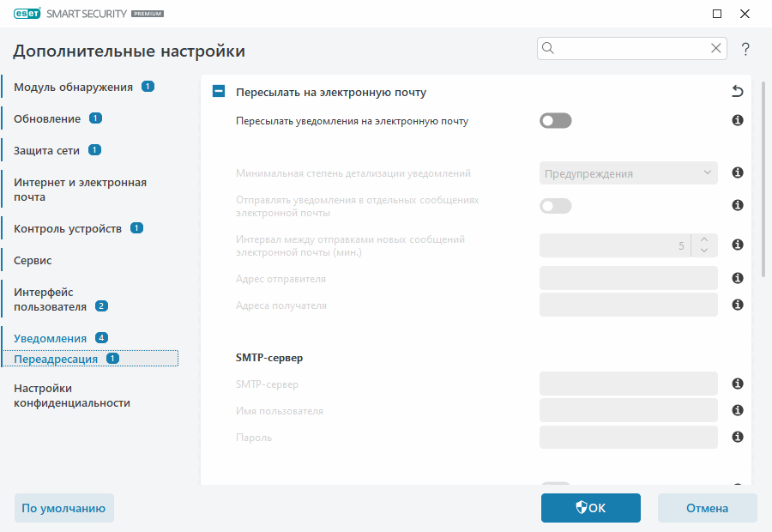Click the ESET logo in the title bar

[27, 13]
